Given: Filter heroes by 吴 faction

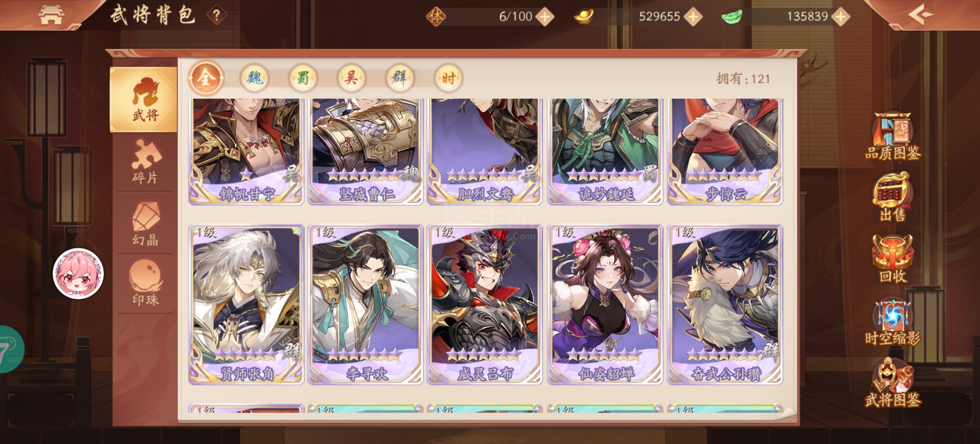Looking at the screenshot, I should point(351,78).
